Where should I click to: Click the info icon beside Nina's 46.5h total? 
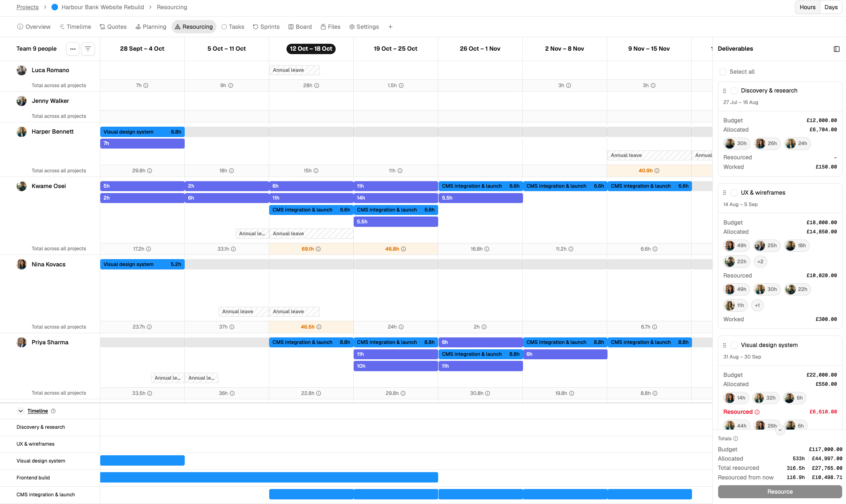[x=319, y=327]
